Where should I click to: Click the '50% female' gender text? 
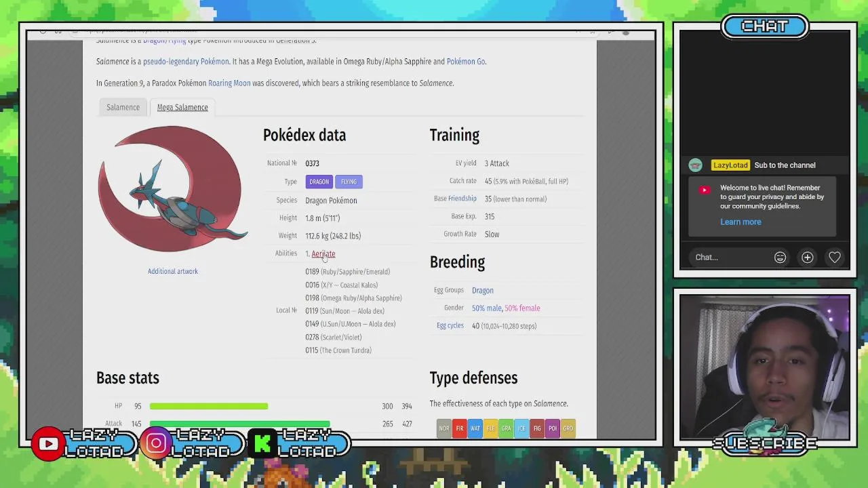[x=522, y=308]
